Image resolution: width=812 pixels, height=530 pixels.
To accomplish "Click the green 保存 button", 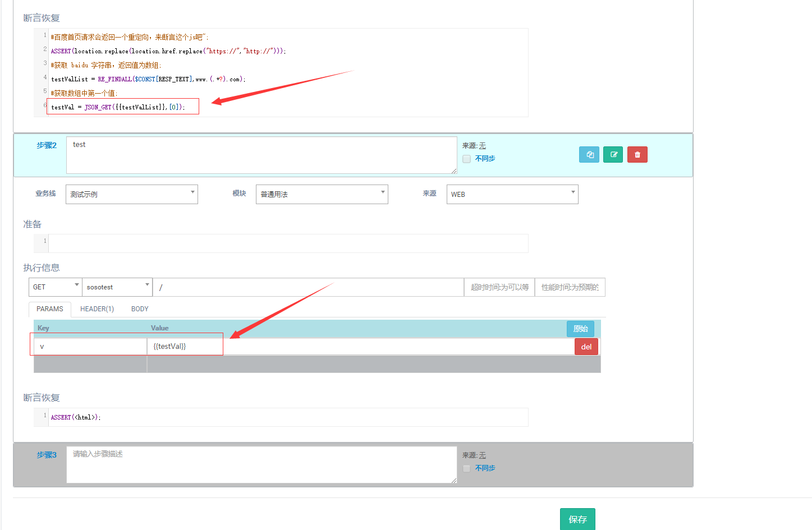I will coord(577,519).
